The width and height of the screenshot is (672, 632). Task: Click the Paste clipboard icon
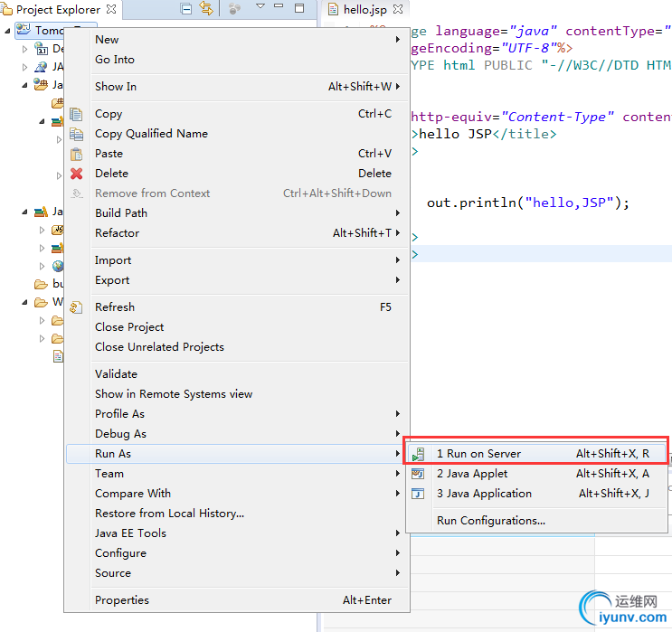[x=76, y=154]
